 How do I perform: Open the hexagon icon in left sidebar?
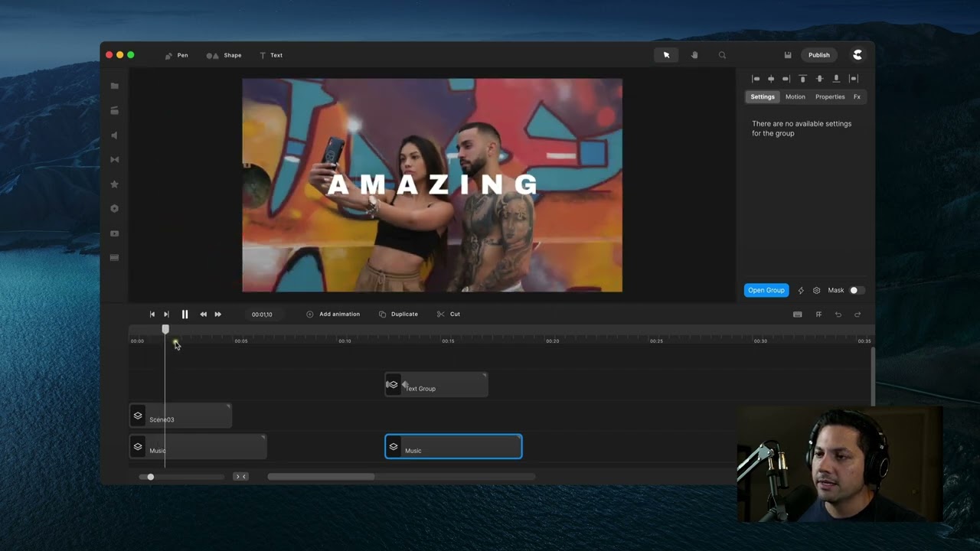coord(115,208)
